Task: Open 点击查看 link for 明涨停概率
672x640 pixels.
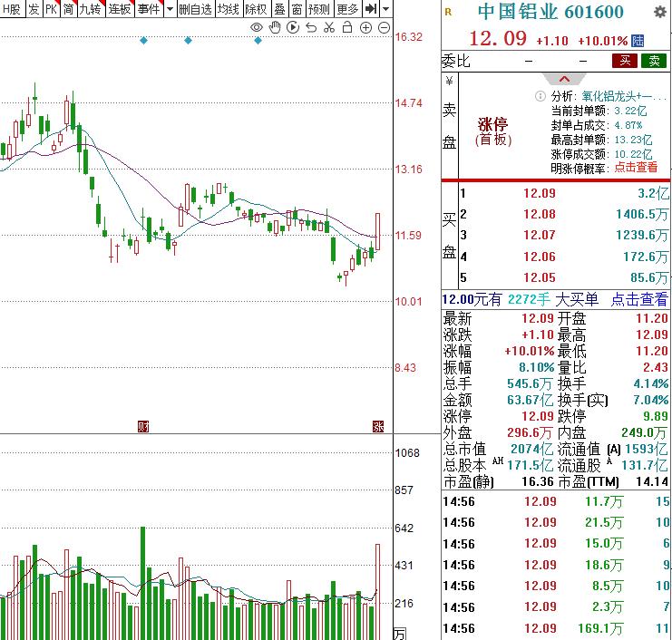Action: [636, 168]
